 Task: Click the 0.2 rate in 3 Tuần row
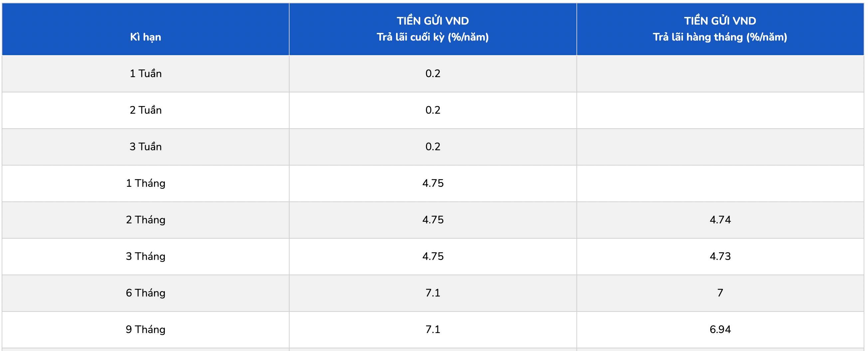click(x=433, y=147)
